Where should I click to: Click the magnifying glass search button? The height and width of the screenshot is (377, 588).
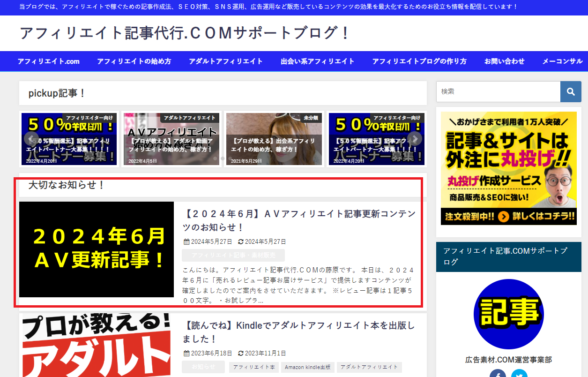pos(570,91)
